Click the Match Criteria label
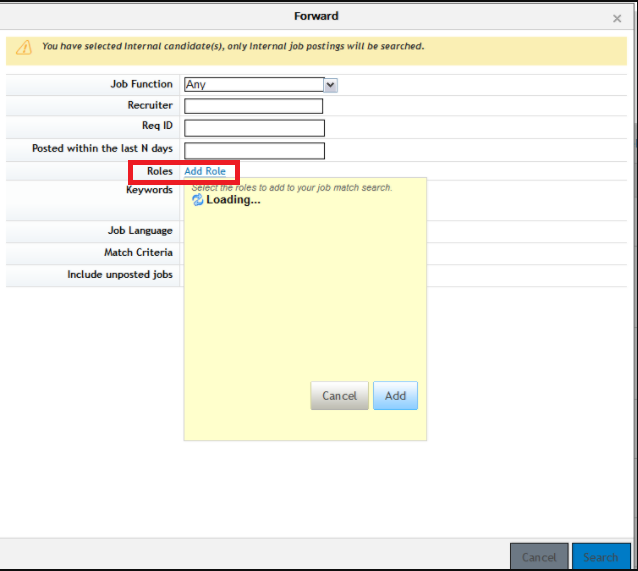This screenshot has width=638, height=571. pyautogui.click(x=138, y=252)
